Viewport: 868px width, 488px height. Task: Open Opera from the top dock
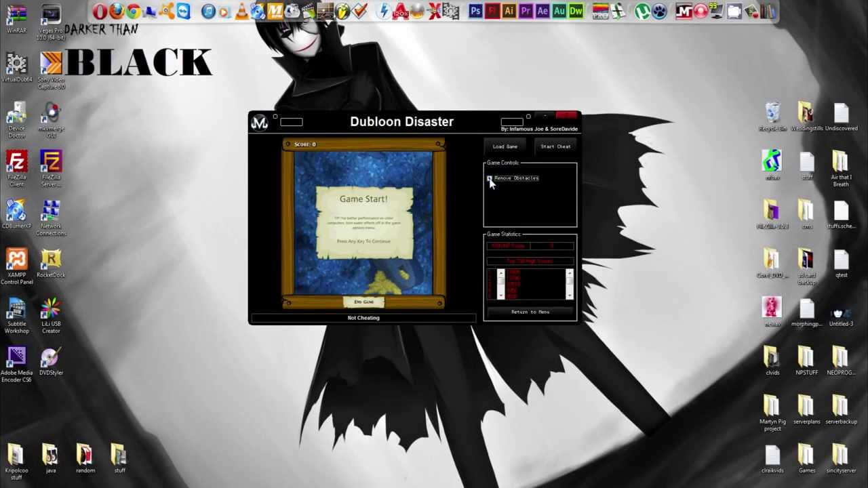point(100,12)
